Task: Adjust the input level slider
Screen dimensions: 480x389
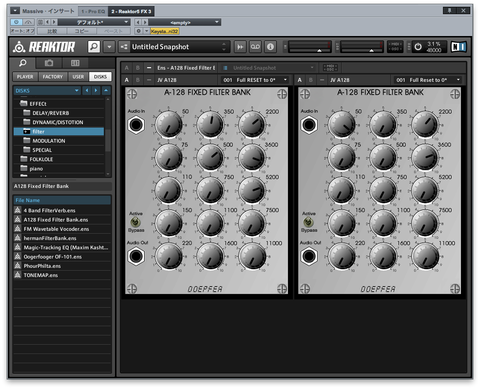Action: pos(310,47)
